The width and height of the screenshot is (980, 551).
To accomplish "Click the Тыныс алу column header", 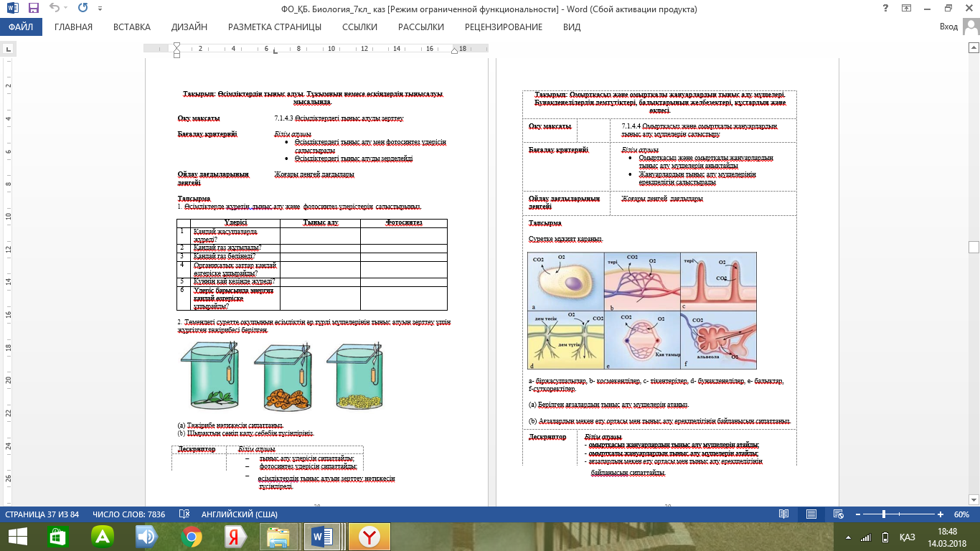I will 320,223.
